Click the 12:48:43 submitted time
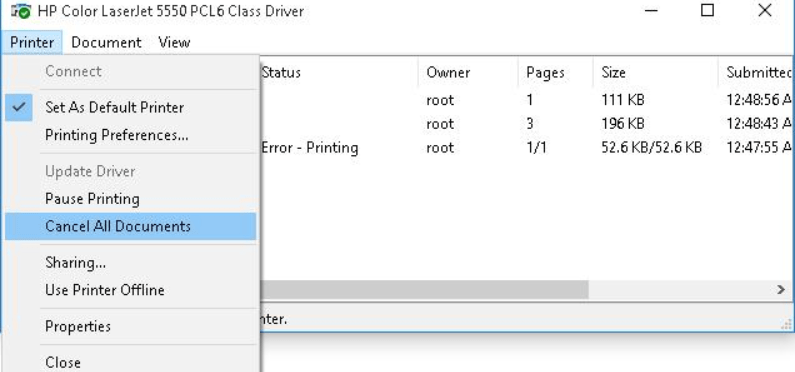Screen dimensions: 795x372 pos(759,124)
